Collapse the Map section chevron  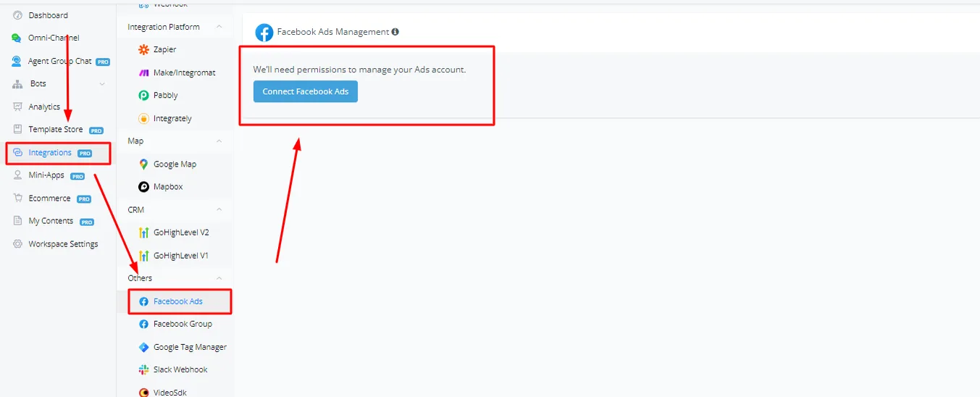(x=219, y=141)
